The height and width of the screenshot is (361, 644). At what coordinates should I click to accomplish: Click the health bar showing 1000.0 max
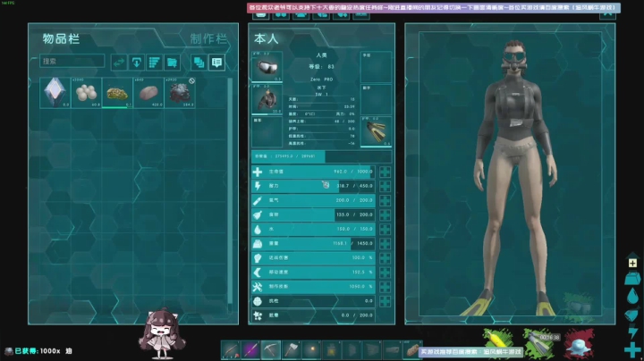(313, 172)
